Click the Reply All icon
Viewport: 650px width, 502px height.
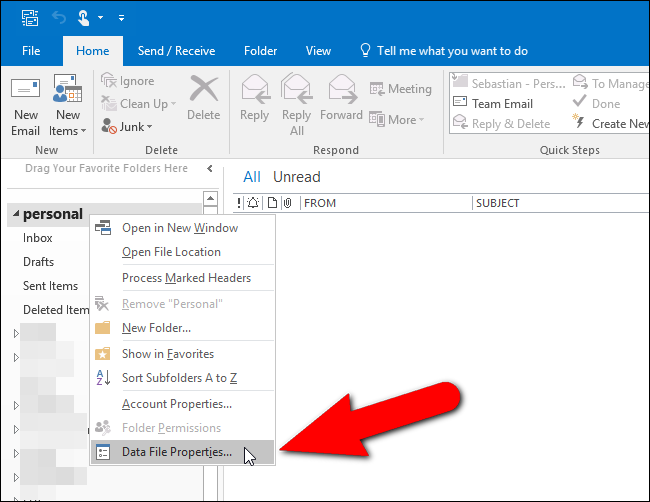click(x=297, y=98)
